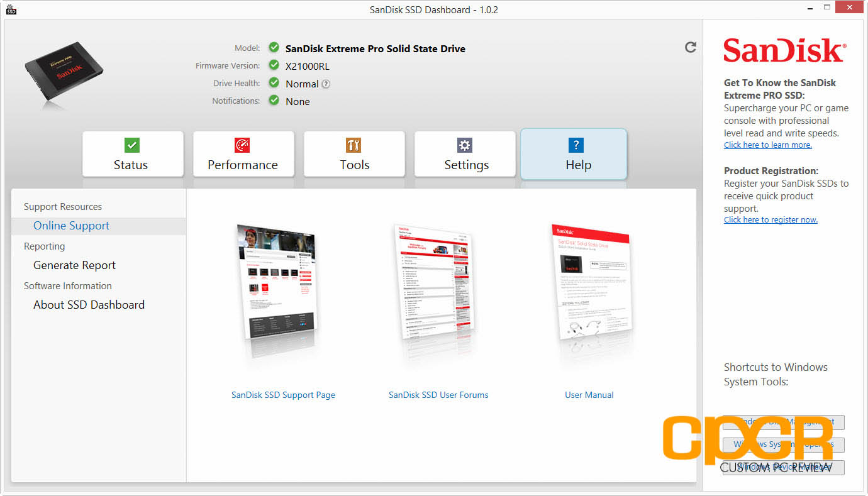Click the Windows Disk Management shortcut button
This screenshot has width=868, height=496.
click(784, 422)
